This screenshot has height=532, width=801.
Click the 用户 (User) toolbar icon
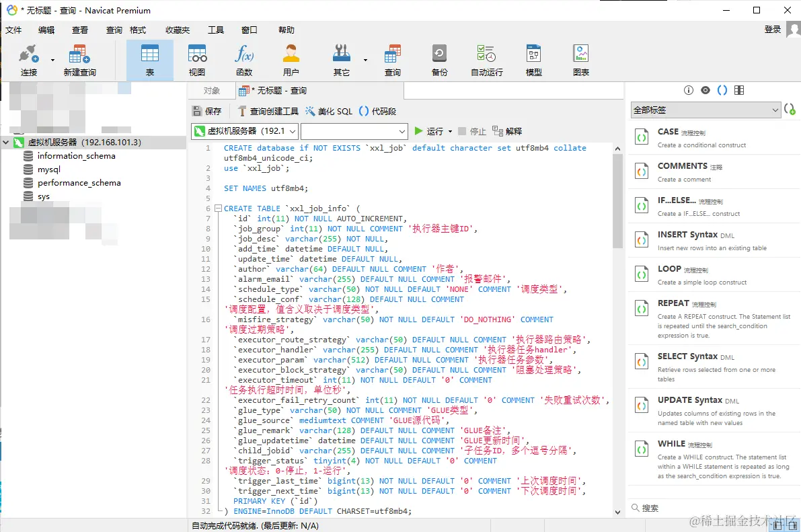point(291,61)
